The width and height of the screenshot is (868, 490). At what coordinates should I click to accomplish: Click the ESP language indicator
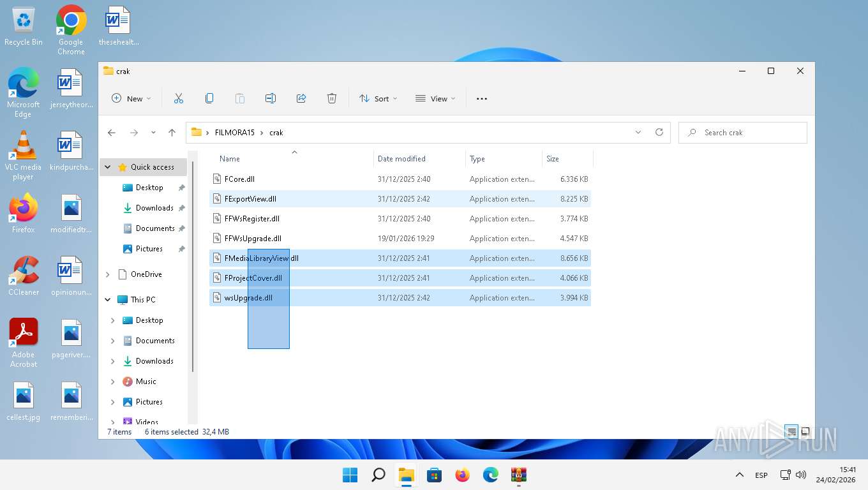[761, 475]
